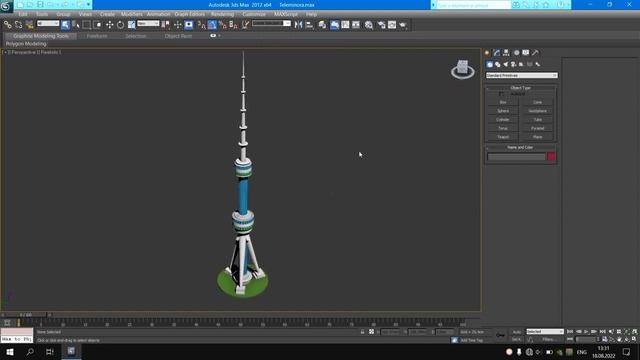This screenshot has width=640, height=360.
Task: Open the Rendering menu
Action: click(222, 14)
